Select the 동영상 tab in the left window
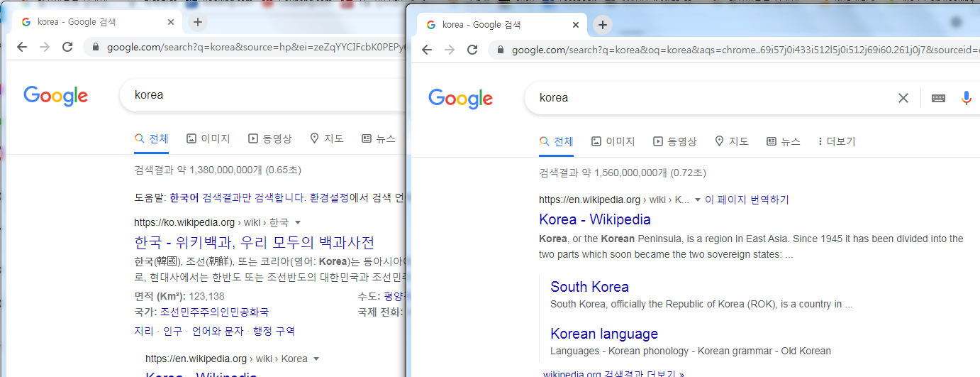 tap(270, 138)
